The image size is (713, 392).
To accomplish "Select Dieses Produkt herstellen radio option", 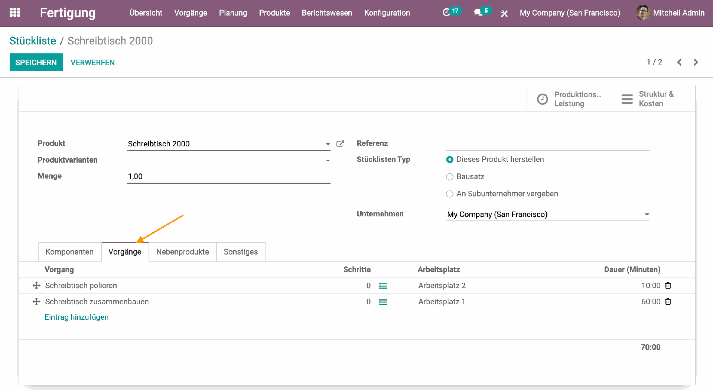I will click(x=450, y=160).
